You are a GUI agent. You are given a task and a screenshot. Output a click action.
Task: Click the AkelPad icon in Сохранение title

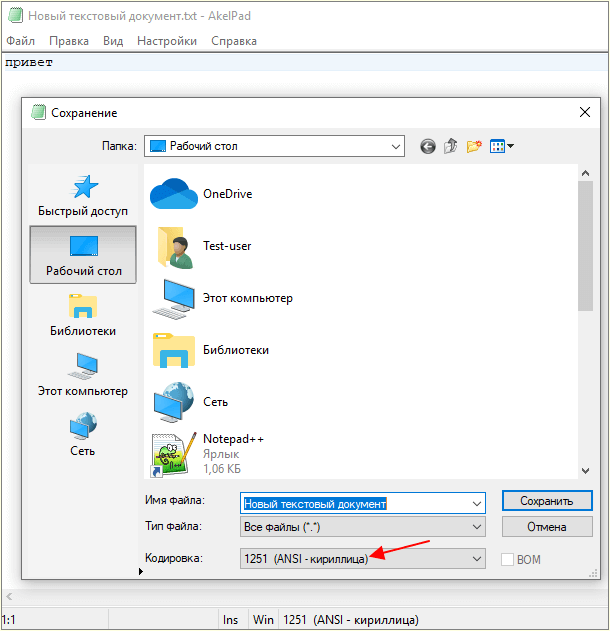click(x=38, y=112)
